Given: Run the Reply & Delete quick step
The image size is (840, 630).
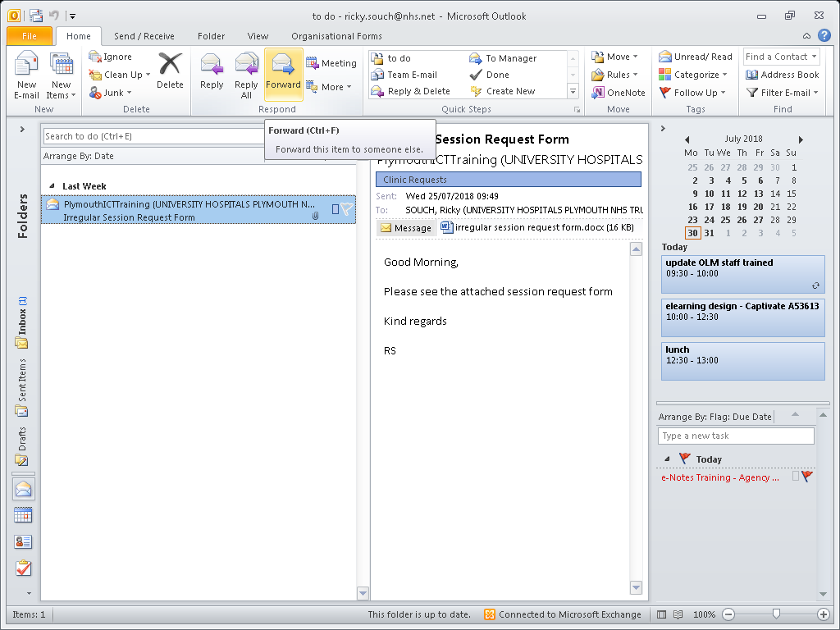Looking at the screenshot, I should point(411,91).
